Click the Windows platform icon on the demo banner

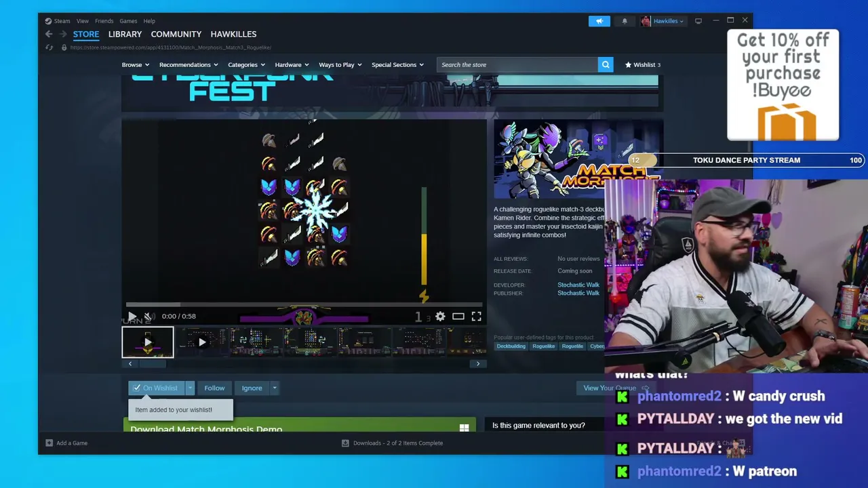[x=464, y=428]
